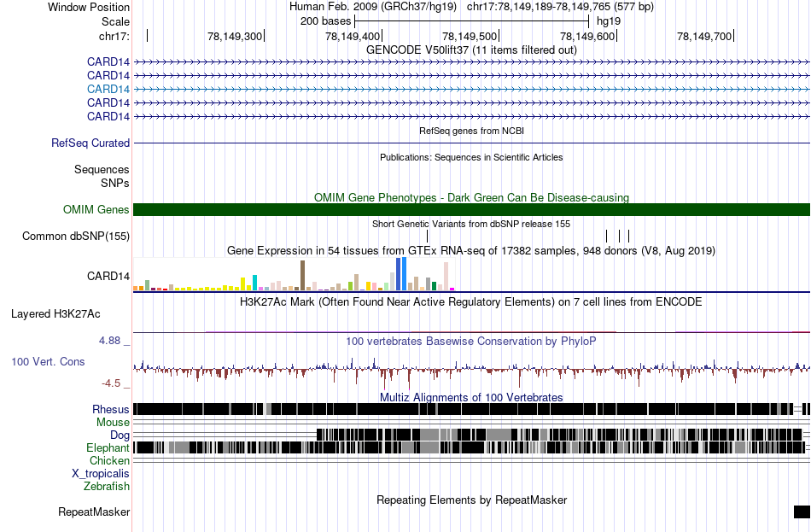Click the Elephant alignment block track

(x=468, y=447)
